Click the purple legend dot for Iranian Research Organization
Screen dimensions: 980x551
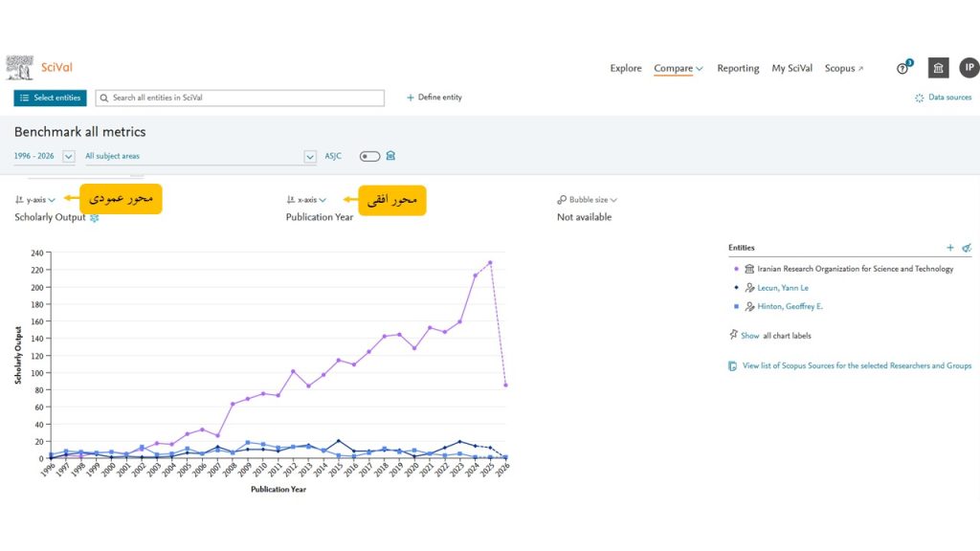736,269
